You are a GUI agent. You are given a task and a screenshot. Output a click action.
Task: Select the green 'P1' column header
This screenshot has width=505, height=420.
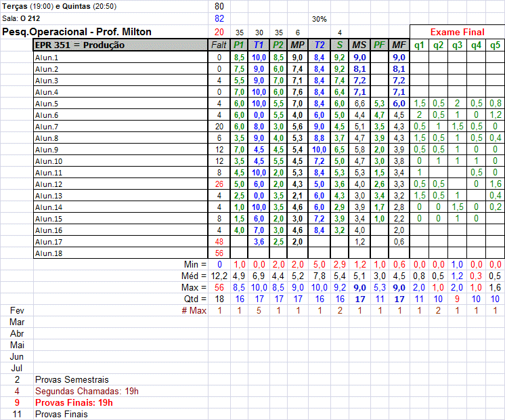coord(239,45)
